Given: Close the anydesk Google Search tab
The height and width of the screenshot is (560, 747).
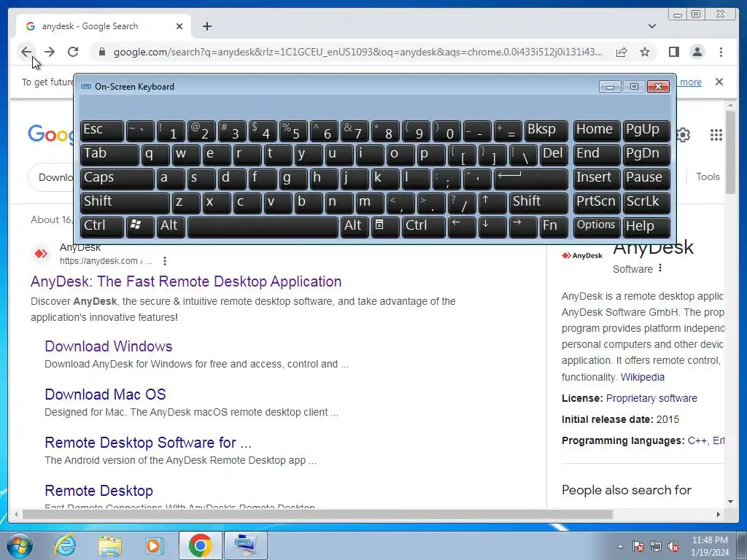Looking at the screenshot, I should pos(179,26).
